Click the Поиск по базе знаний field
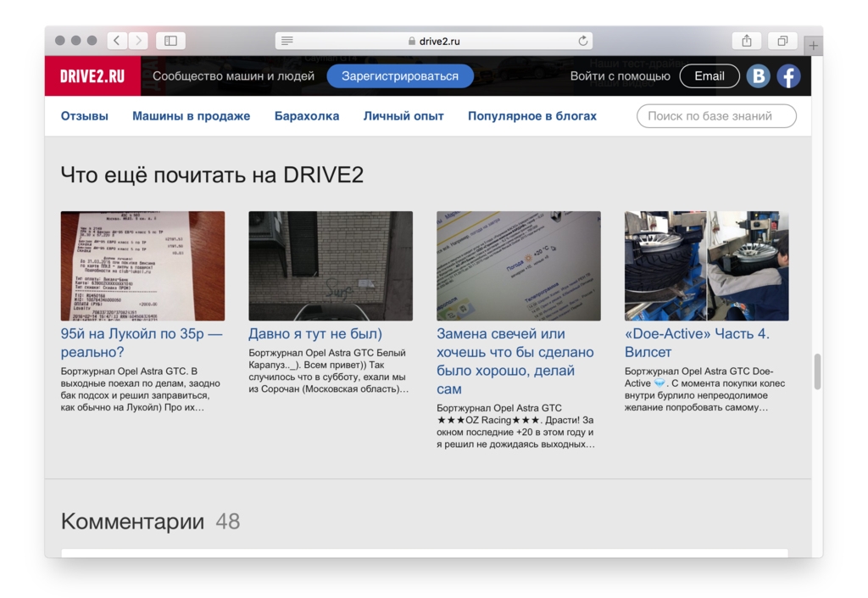 [x=716, y=116]
